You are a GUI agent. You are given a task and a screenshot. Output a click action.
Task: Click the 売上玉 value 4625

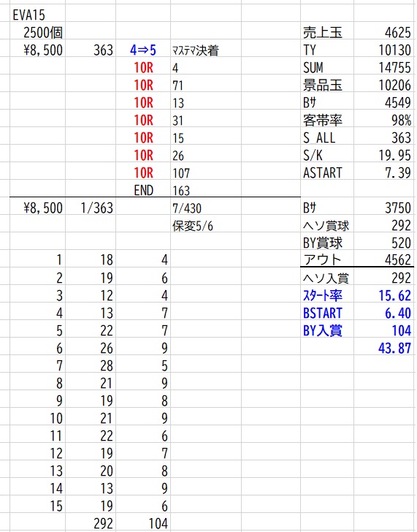pyautogui.click(x=398, y=33)
